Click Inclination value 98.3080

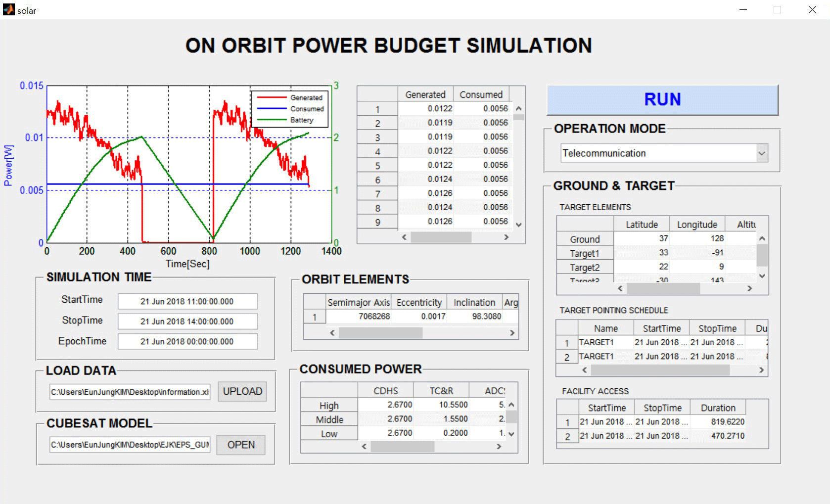click(x=475, y=317)
